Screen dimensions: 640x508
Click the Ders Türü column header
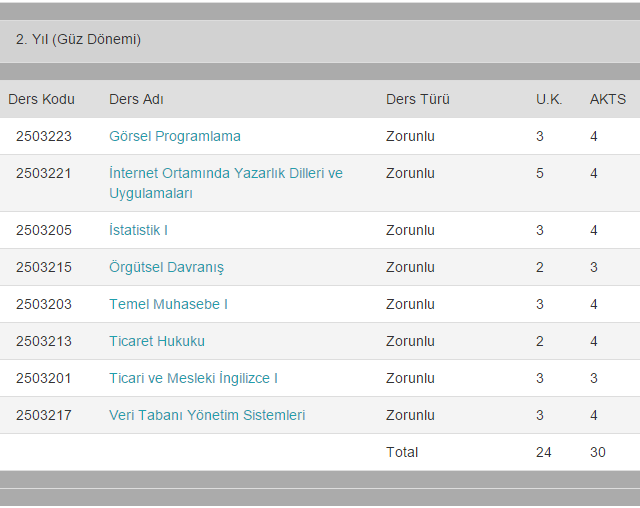tap(417, 99)
